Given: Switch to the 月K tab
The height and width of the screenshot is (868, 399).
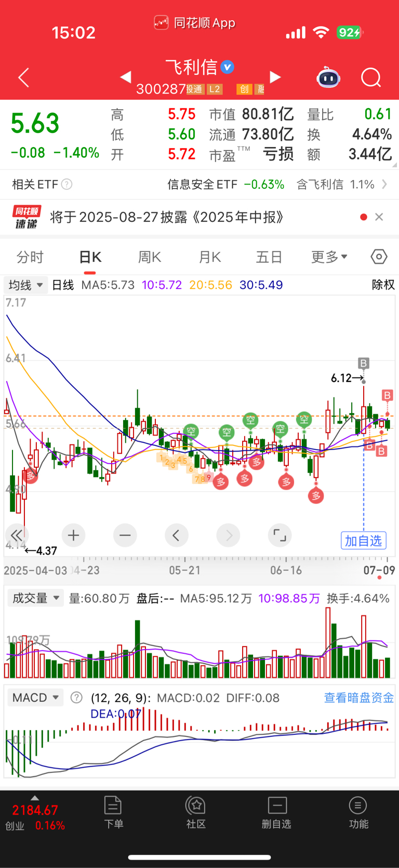Looking at the screenshot, I should click(210, 257).
